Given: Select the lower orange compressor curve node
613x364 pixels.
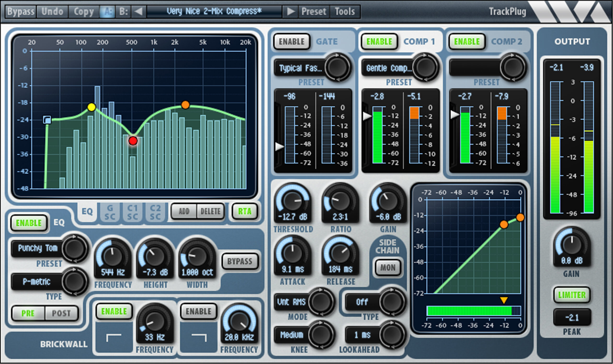Looking at the screenshot, I should (504, 224).
